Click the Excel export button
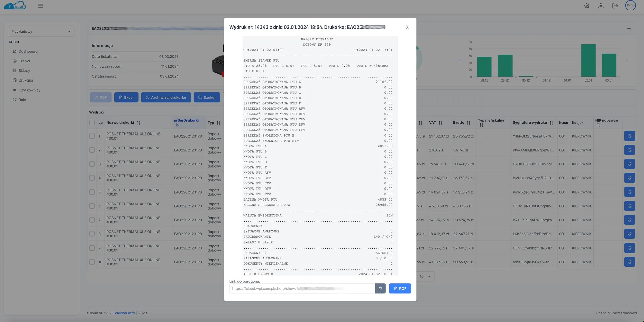Viewport: 644px width, 322px height. click(x=126, y=97)
